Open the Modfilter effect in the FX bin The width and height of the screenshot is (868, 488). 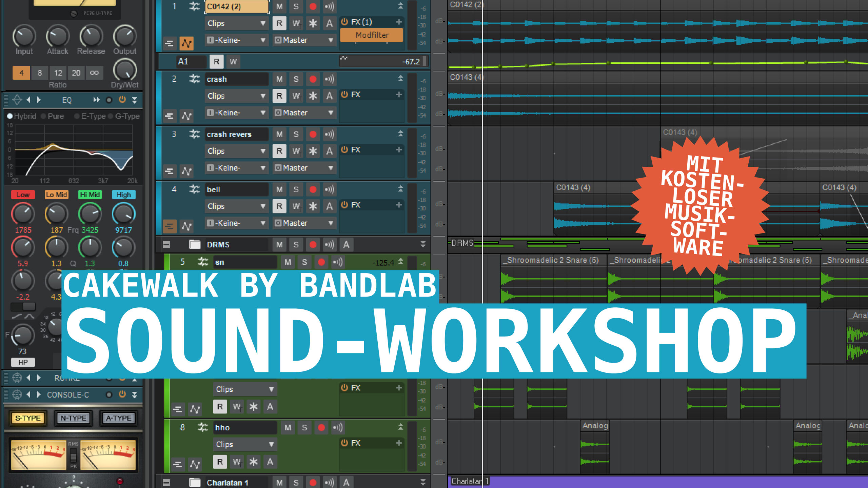pyautogui.click(x=372, y=35)
